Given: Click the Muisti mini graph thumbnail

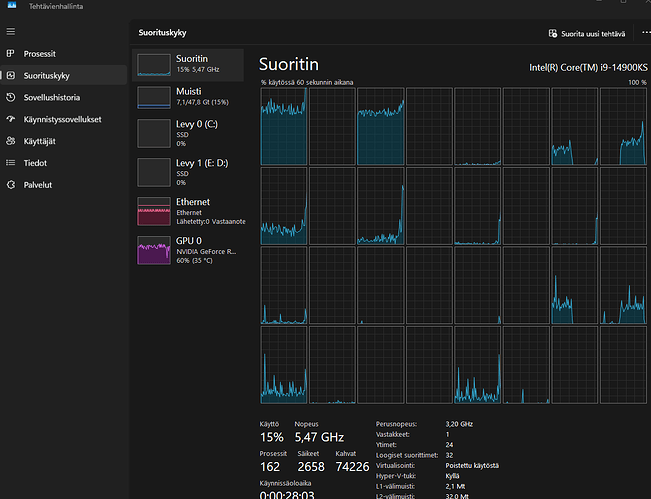Looking at the screenshot, I should [154, 97].
